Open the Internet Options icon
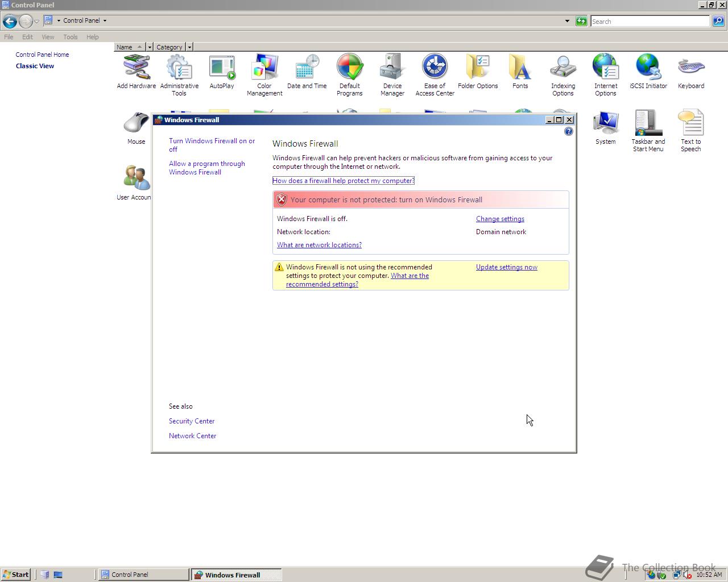728x582 pixels. pos(606,75)
